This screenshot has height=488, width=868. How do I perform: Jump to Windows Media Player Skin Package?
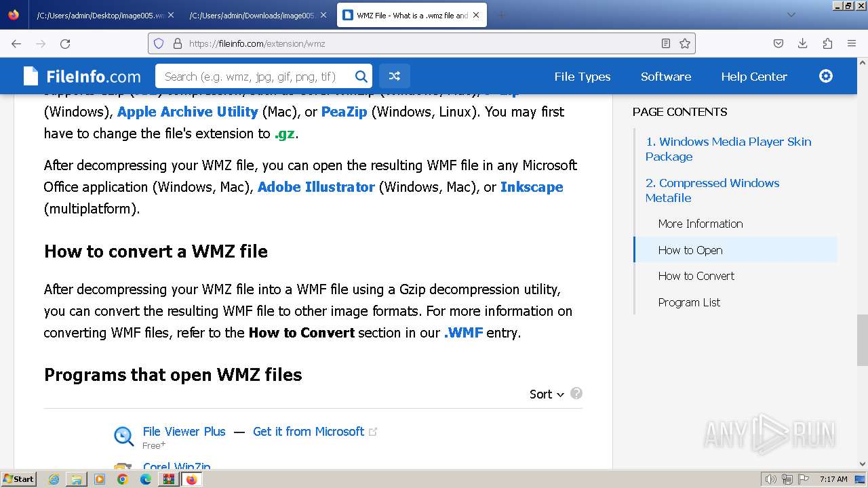coord(728,149)
